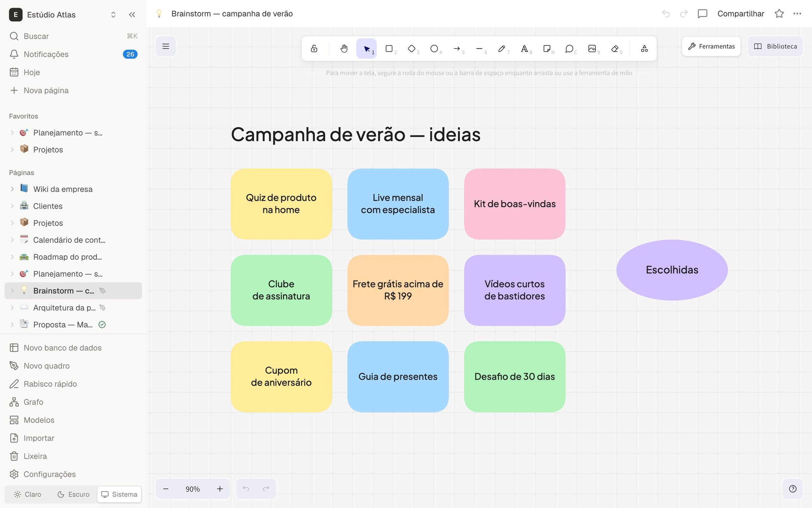Open the Estúdio Atlas workspace switcher
The height and width of the screenshot is (508, 812).
(63, 15)
